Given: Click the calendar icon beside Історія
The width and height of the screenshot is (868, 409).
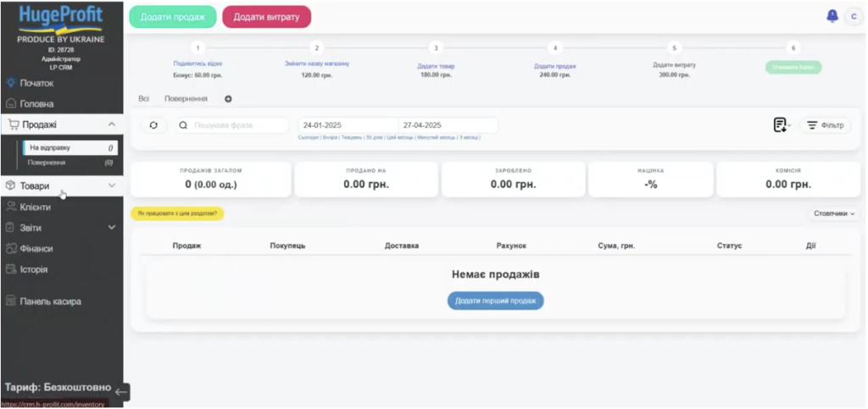Looking at the screenshot, I should click(10, 270).
